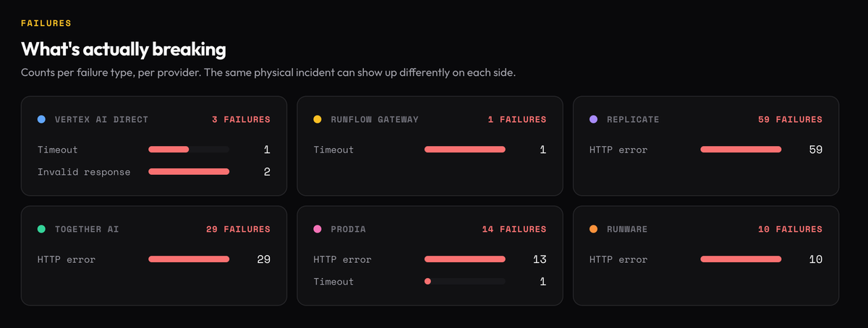Click the orange Runware status dot
868x328 pixels.
594,229
